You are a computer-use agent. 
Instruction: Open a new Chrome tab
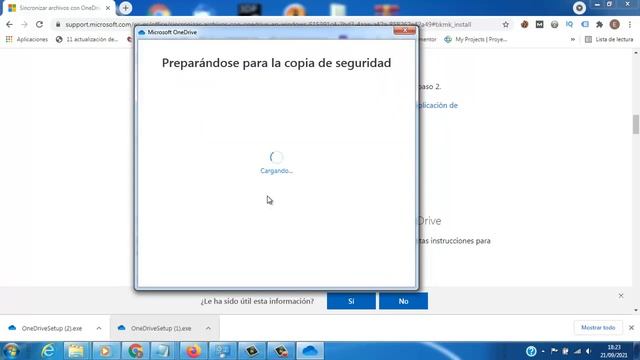coord(126,8)
